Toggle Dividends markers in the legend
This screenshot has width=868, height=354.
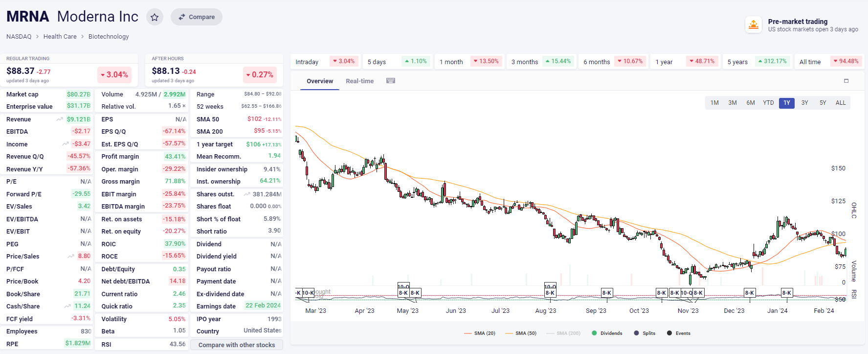pos(607,333)
